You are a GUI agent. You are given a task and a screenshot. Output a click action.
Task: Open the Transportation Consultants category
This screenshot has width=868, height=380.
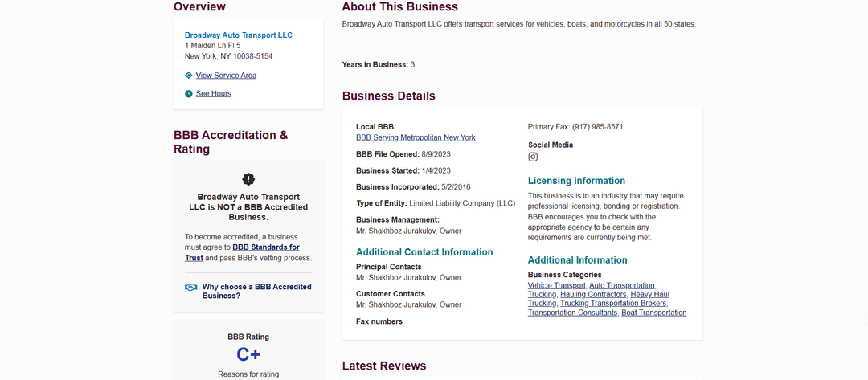point(572,313)
